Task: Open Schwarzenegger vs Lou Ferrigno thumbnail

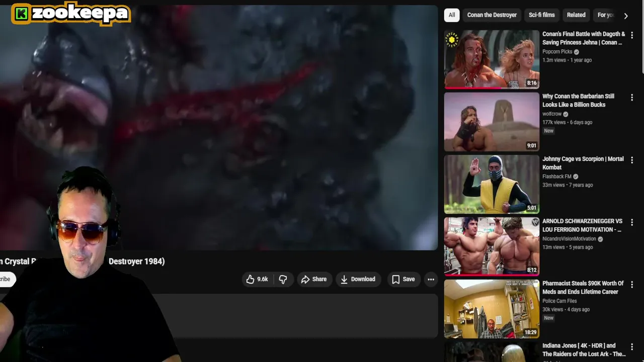Action: 492,246
